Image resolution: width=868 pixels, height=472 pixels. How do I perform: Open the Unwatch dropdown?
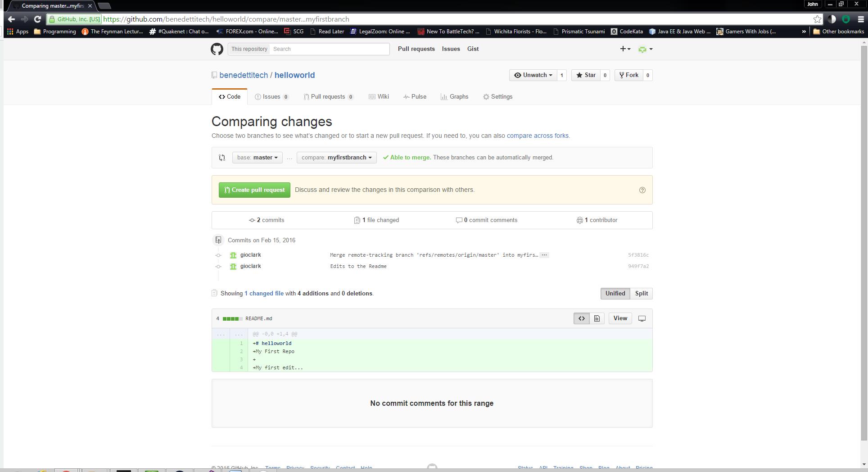tap(533, 75)
